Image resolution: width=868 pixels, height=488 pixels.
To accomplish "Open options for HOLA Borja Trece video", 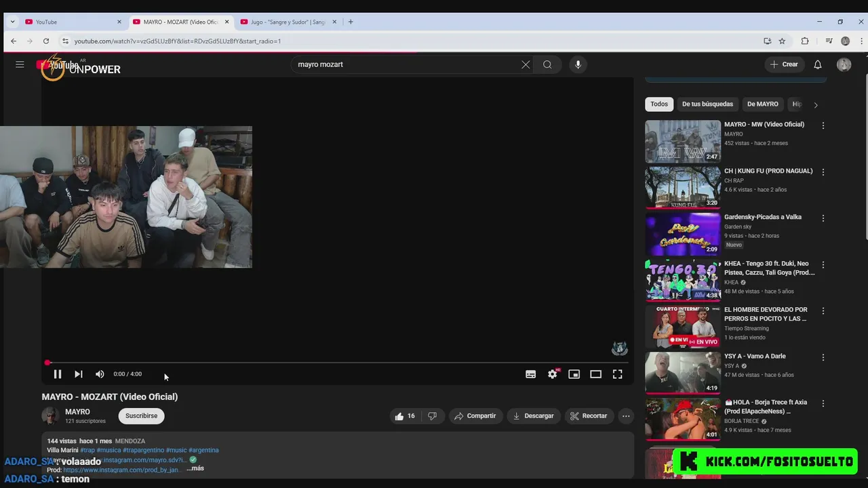I will click(823, 403).
